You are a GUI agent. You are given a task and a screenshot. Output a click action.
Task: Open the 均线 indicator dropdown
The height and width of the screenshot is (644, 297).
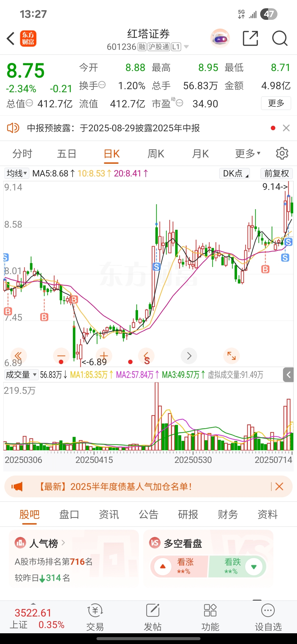pos(17,173)
